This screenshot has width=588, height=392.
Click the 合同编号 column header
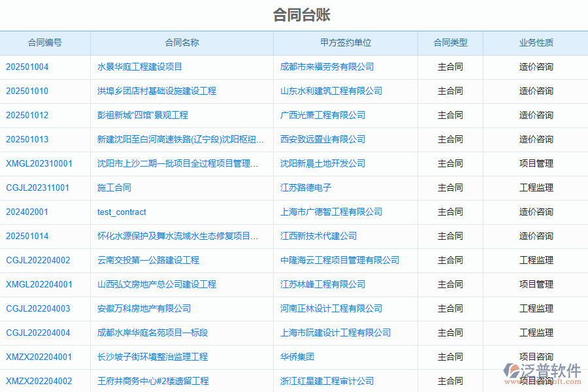pyautogui.click(x=45, y=42)
